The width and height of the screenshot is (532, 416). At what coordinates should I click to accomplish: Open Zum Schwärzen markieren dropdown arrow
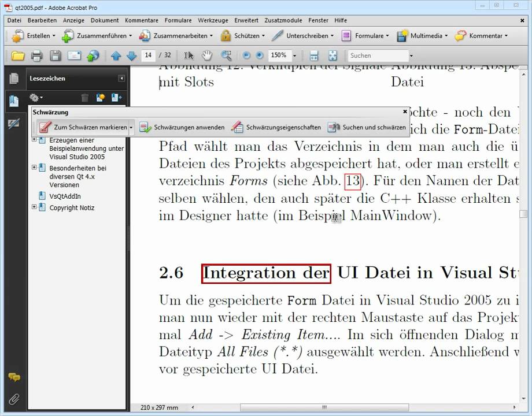[x=131, y=128]
